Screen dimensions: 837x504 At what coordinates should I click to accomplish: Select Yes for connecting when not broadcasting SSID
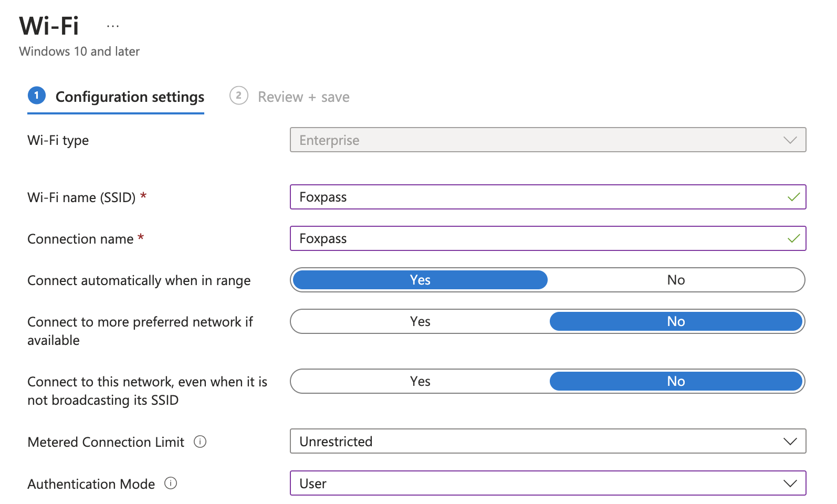[420, 381]
